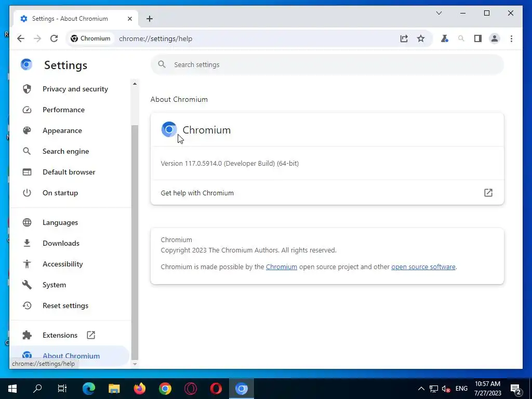Bookmark this tab with the star icon
This screenshot has width=532, height=399.
point(421,38)
